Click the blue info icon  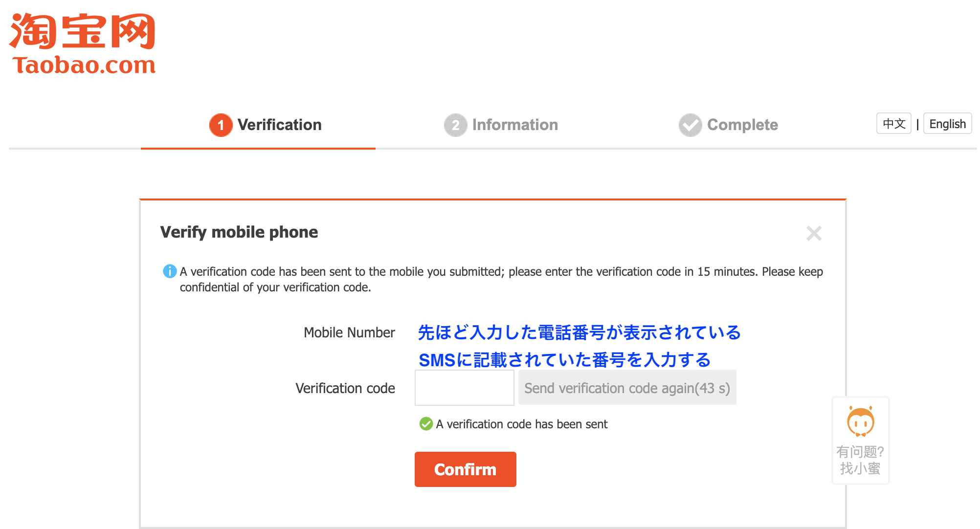pyautogui.click(x=170, y=271)
